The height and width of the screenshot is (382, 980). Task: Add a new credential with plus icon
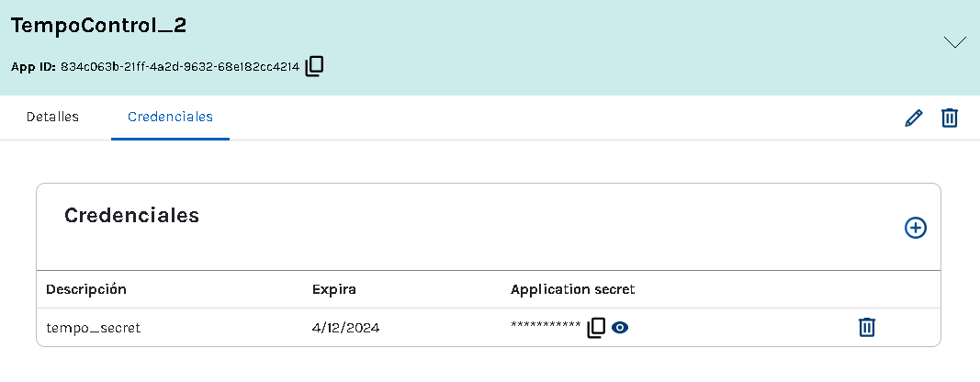pyautogui.click(x=916, y=228)
